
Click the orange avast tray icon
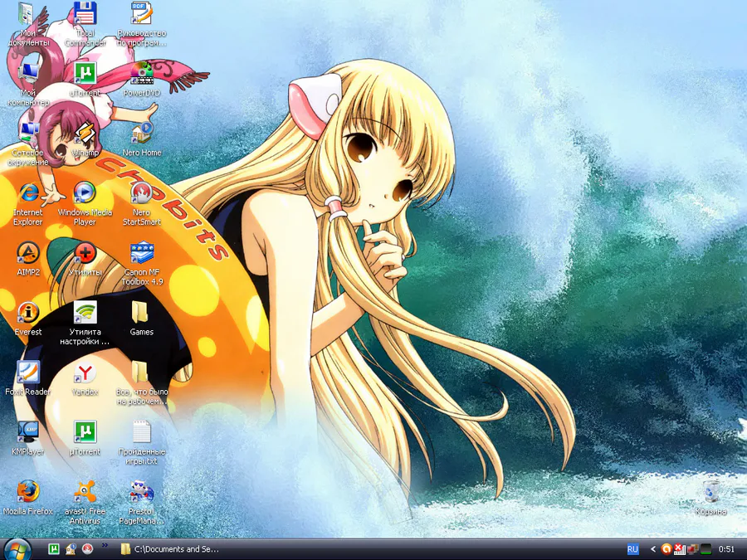666,549
